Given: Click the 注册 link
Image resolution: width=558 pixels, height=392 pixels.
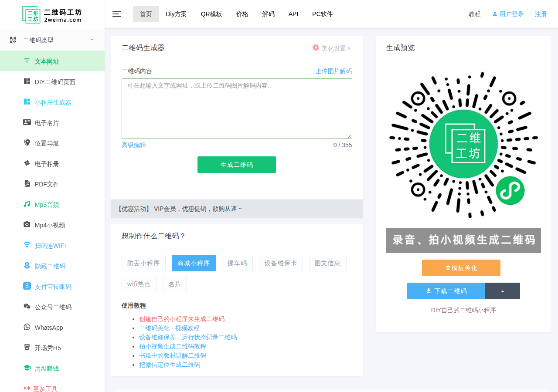Looking at the screenshot, I should pyautogui.click(x=541, y=14).
